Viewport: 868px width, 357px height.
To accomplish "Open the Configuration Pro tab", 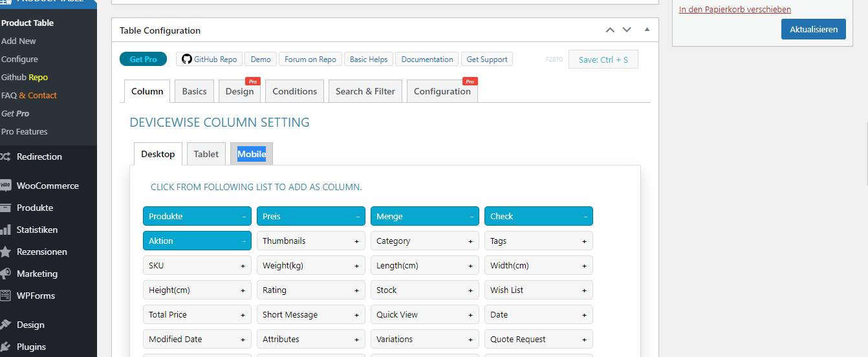I will (442, 91).
